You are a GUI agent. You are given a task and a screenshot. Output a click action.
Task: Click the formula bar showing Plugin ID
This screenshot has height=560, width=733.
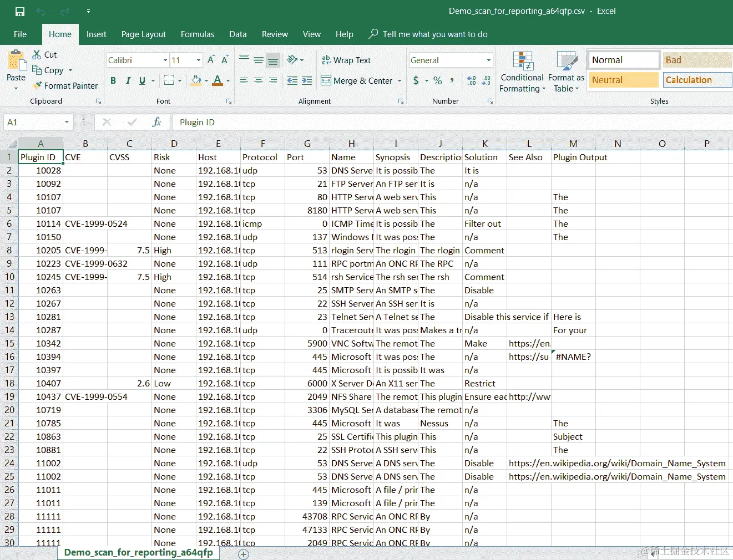(452, 122)
